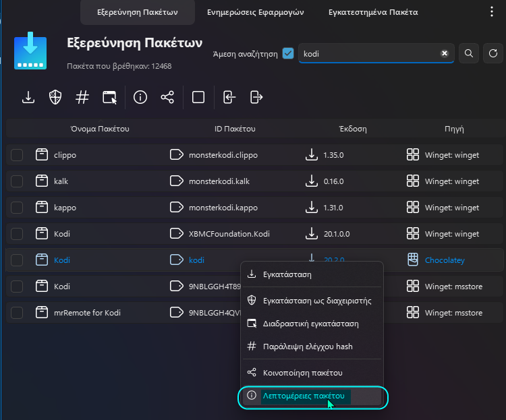Image resolution: width=506 pixels, height=420 pixels.
Task: Switch to the Ενημερώσεις Εφαρμογών tab
Action: (255, 12)
